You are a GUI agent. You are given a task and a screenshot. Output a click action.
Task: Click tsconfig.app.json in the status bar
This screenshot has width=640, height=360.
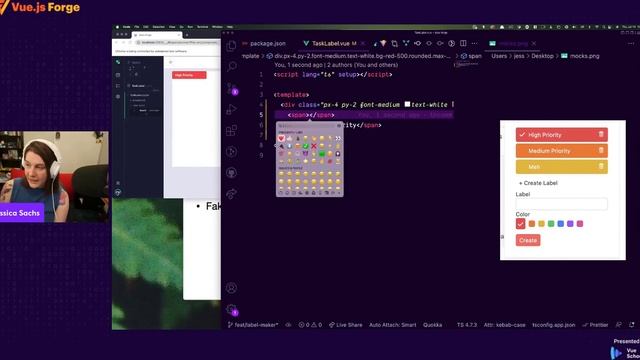coord(553,325)
